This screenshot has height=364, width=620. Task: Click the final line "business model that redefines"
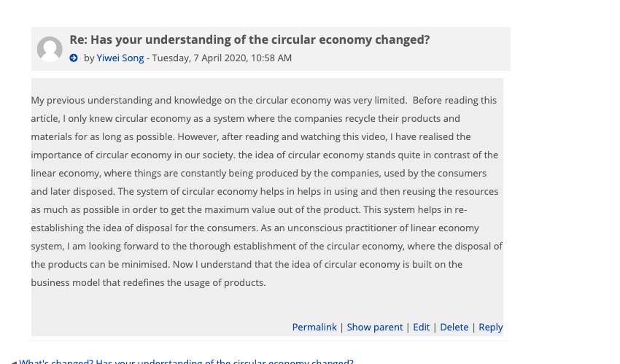(148, 282)
